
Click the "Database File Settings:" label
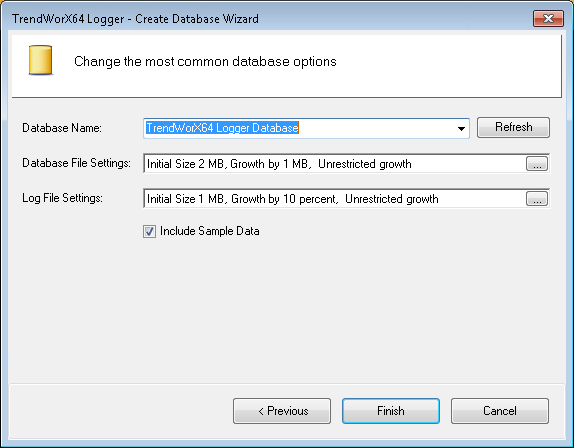(76, 163)
